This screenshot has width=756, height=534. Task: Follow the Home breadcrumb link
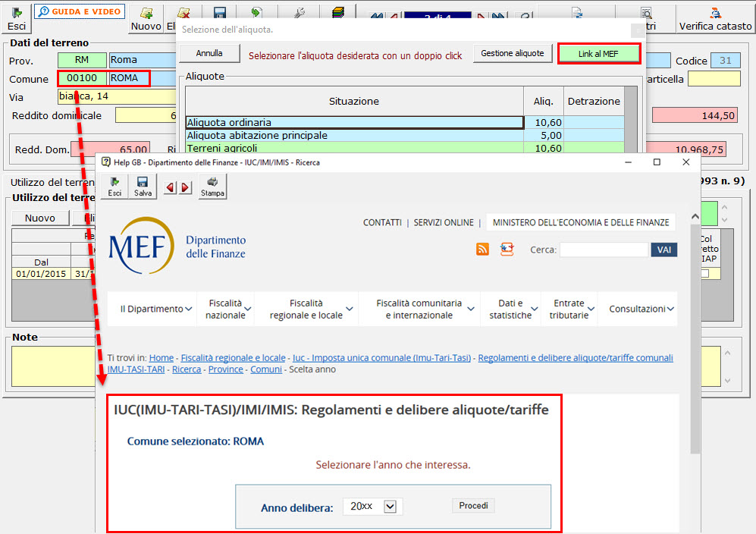pos(162,358)
